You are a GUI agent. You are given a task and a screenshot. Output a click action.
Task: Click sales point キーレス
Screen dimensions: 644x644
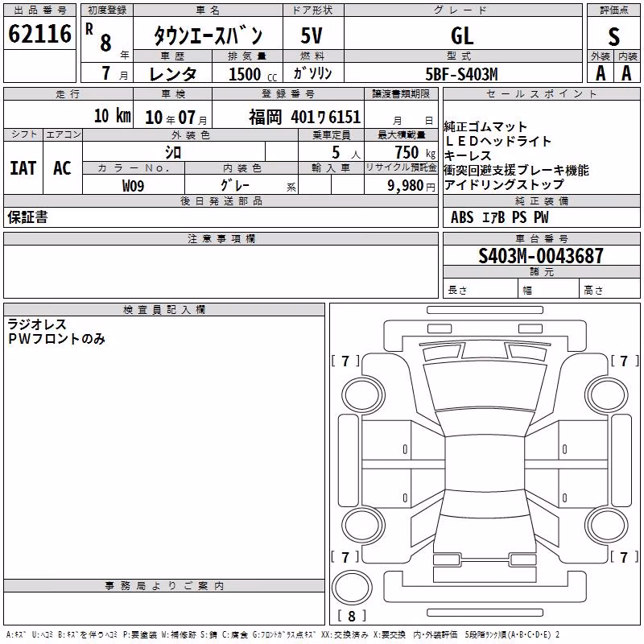(468, 156)
